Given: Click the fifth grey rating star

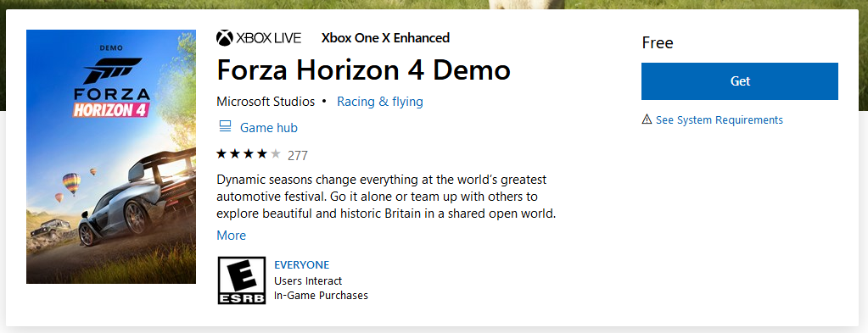Looking at the screenshot, I should [x=275, y=154].
